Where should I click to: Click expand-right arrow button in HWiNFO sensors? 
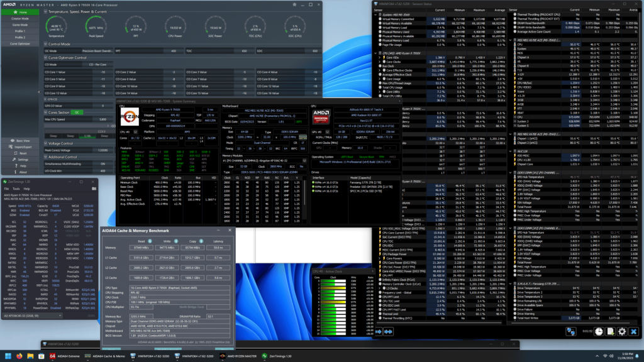coord(378,332)
